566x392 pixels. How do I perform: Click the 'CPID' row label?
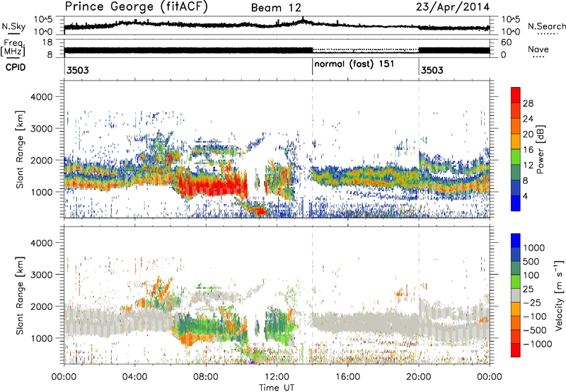coord(16,67)
